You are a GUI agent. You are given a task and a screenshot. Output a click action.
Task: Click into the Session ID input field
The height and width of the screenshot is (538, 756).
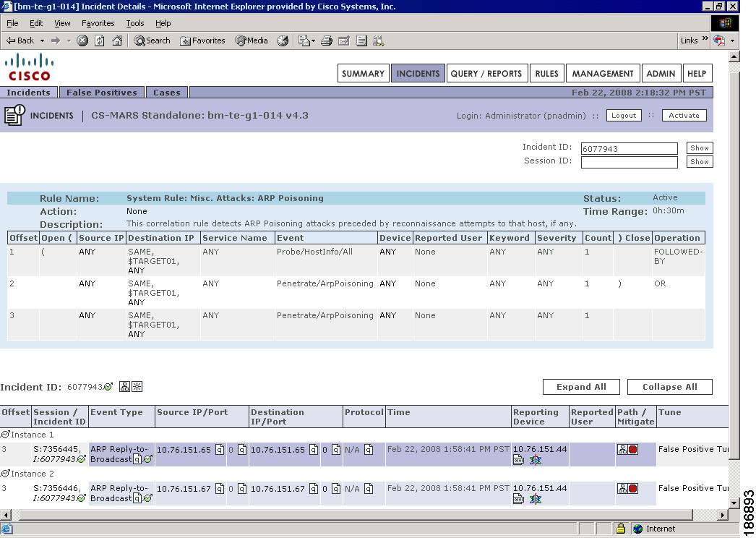point(629,162)
